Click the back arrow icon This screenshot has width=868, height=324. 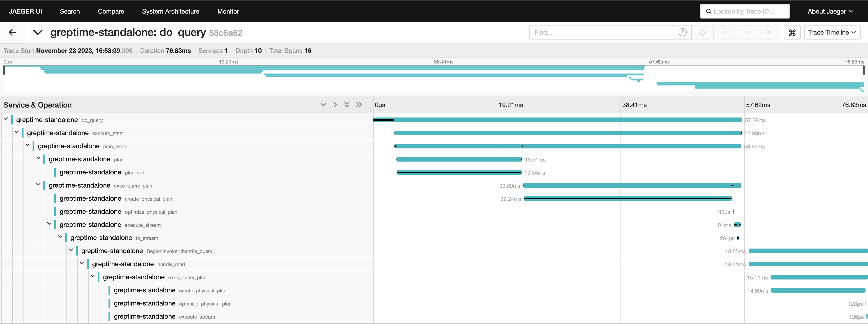(12, 32)
